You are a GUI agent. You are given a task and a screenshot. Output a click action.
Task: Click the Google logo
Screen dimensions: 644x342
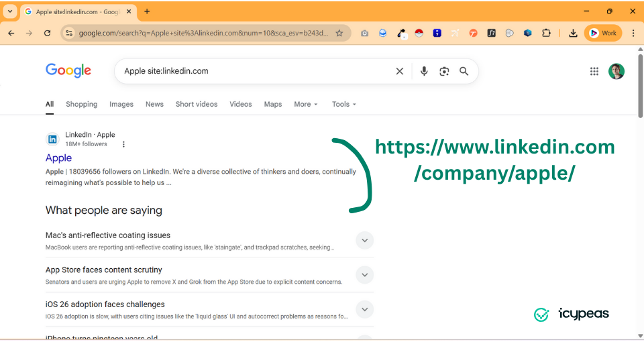click(68, 70)
